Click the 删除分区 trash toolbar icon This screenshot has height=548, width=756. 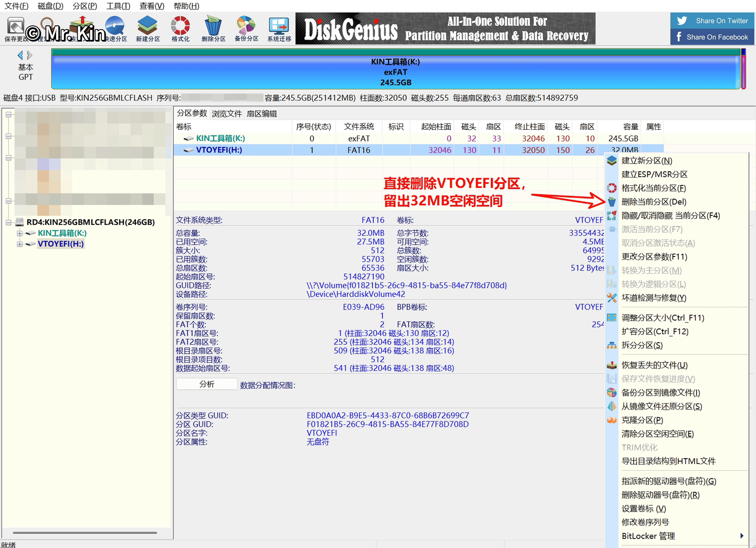213,29
